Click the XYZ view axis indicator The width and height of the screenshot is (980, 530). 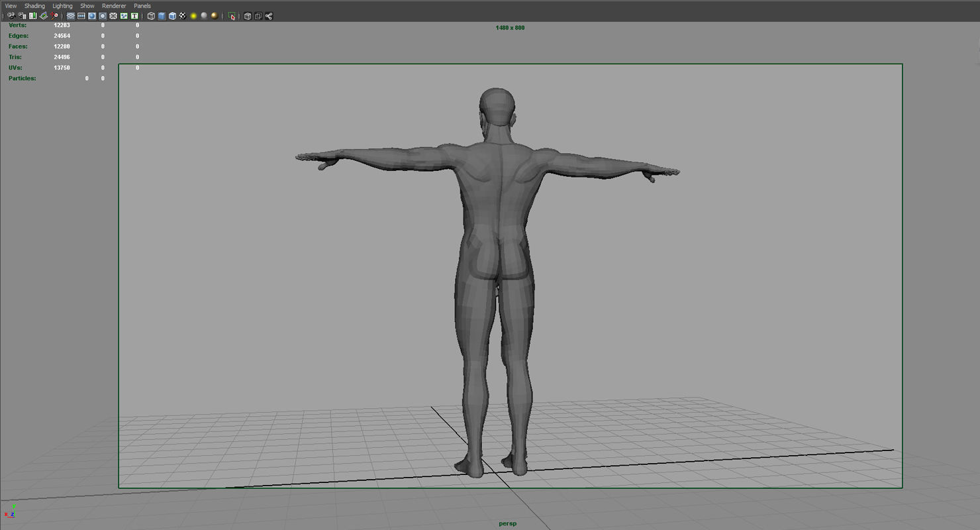tap(11, 511)
